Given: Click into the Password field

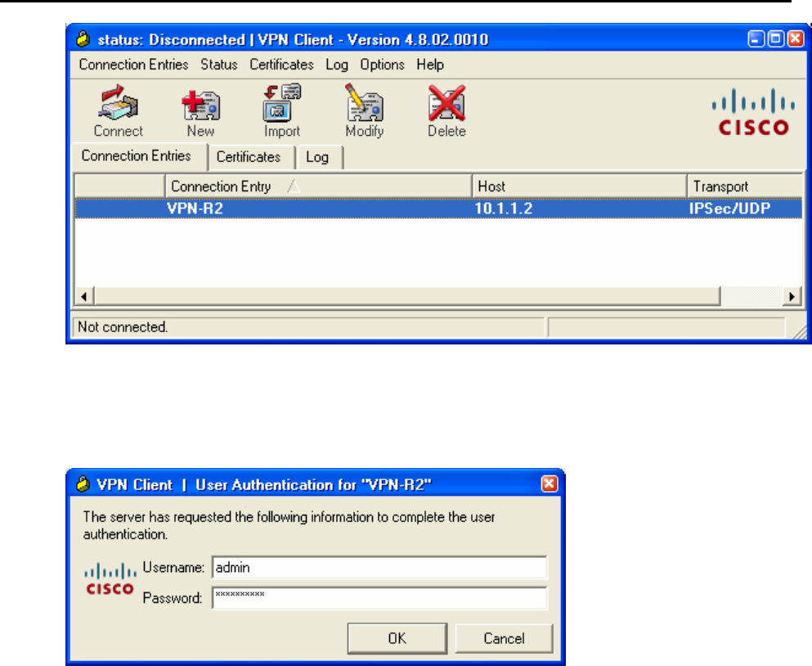Looking at the screenshot, I should coord(379,598).
